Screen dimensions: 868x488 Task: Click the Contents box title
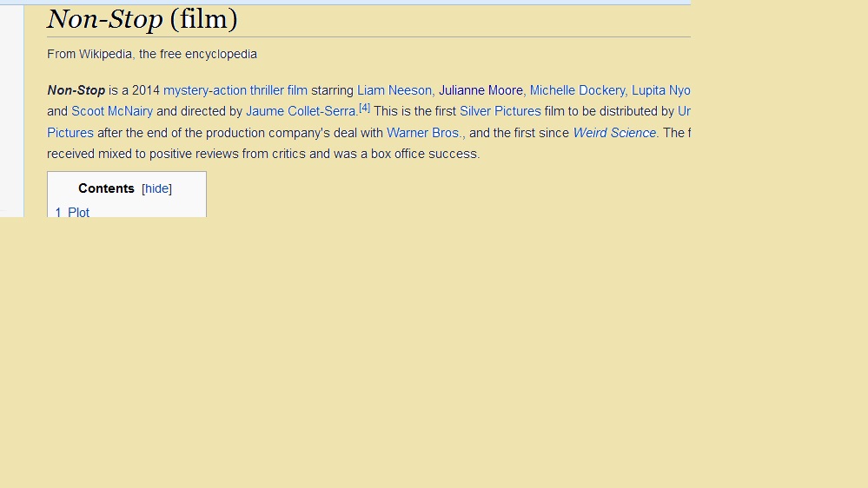(106, 188)
